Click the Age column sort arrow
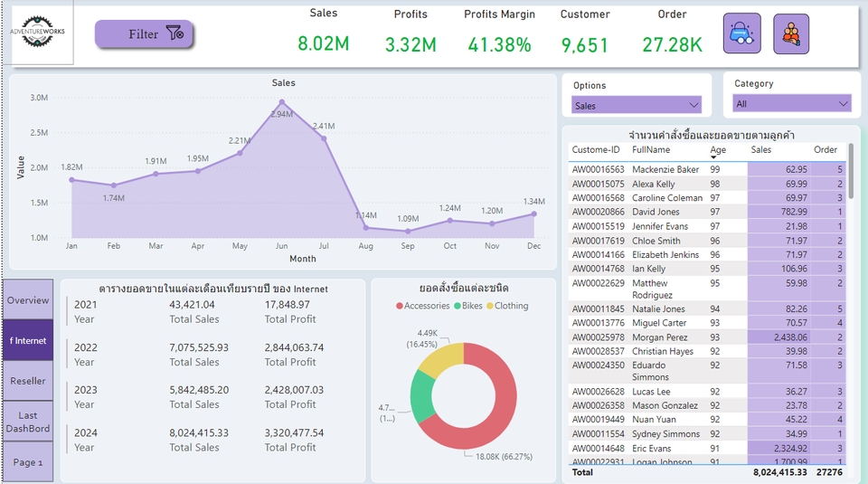Screen dimensions: 868x484 [x=713, y=158]
